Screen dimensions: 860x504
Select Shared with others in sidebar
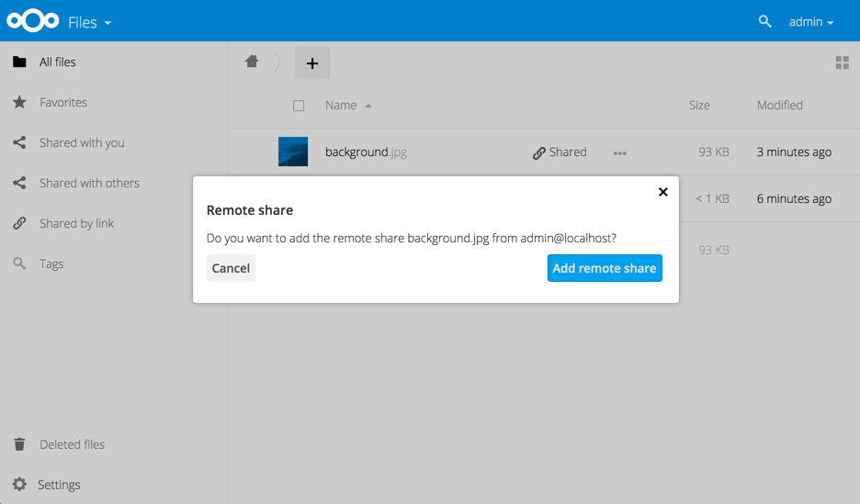89,184
